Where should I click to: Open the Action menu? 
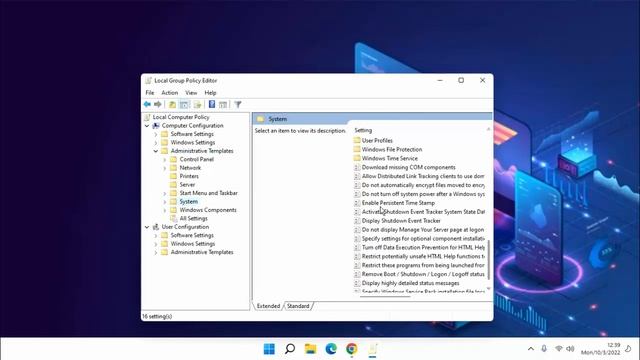(x=169, y=93)
